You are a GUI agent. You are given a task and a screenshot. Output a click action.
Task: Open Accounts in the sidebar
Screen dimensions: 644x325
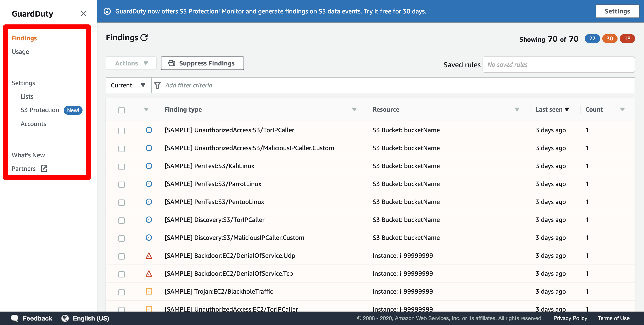[33, 124]
